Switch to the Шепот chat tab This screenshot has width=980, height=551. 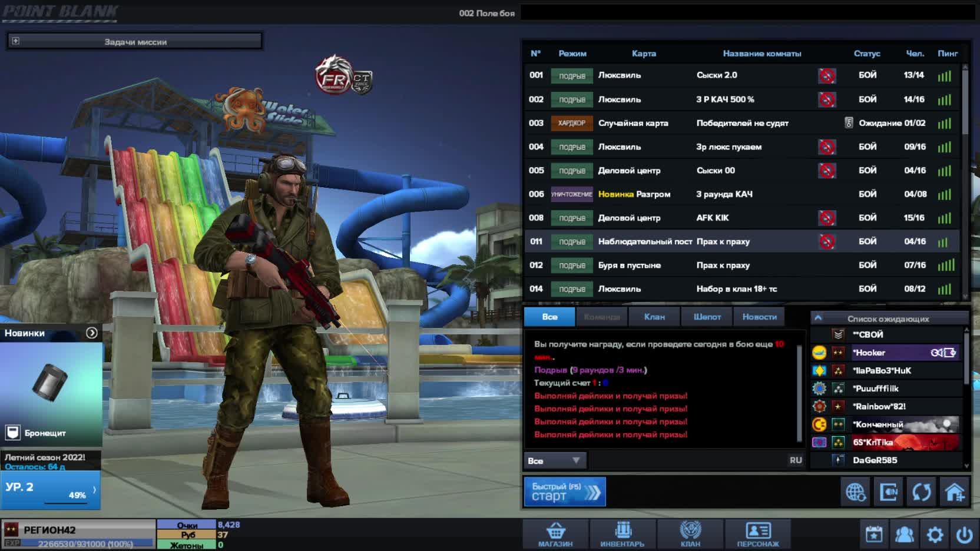click(x=707, y=317)
